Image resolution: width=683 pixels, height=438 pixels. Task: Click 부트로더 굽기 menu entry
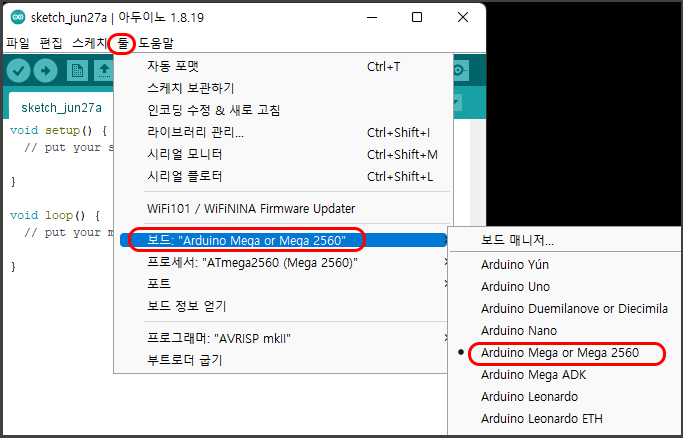click(x=184, y=360)
